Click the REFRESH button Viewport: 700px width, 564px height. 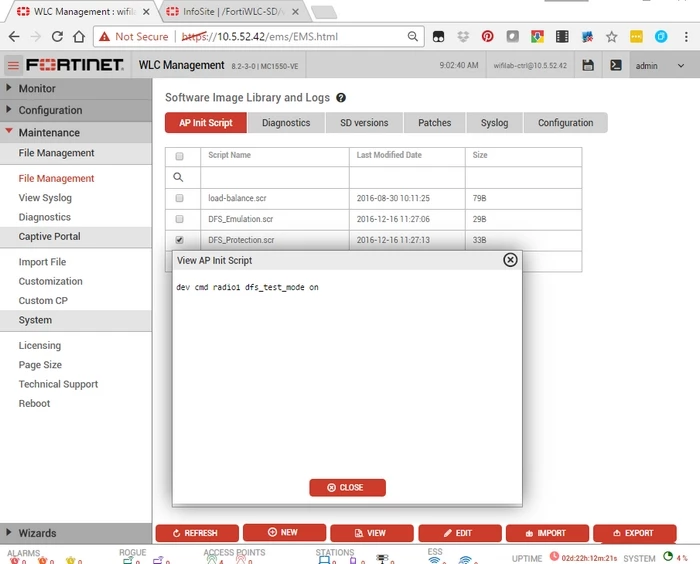(197, 533)
